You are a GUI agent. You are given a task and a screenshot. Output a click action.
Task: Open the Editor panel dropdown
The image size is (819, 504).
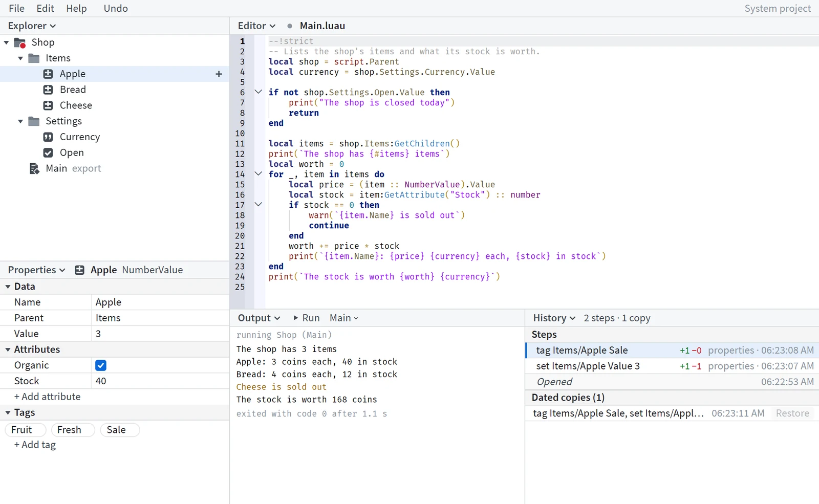click(256, 26)
